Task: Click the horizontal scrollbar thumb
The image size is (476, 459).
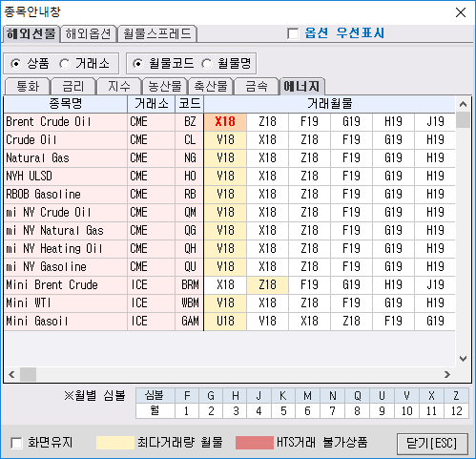Action: click(28, 374)
